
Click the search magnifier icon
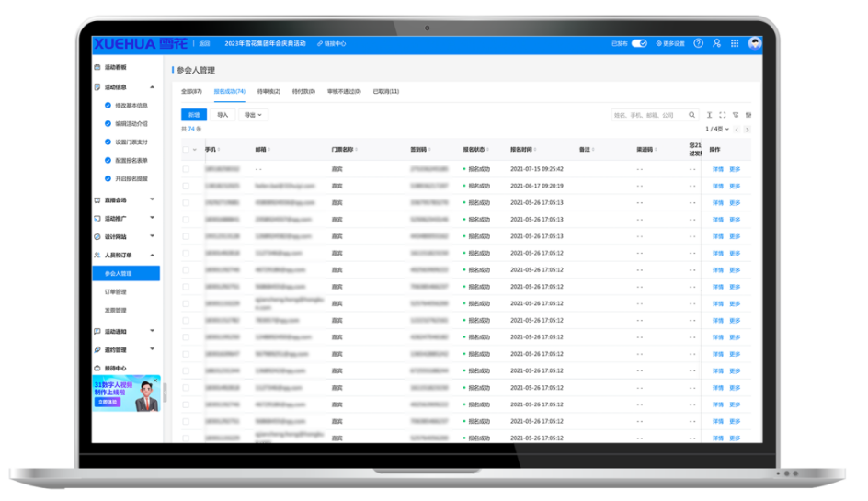[x=692, y=115]
